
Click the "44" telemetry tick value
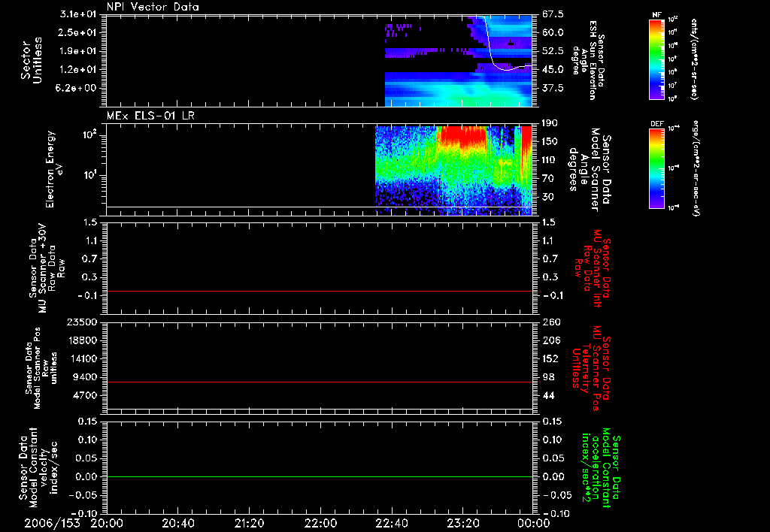548,395
